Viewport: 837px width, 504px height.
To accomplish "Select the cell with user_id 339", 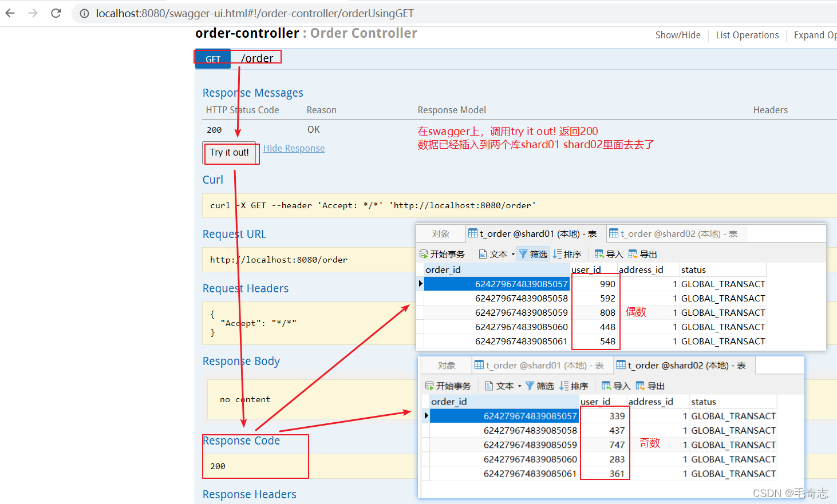I will [603, 416].
